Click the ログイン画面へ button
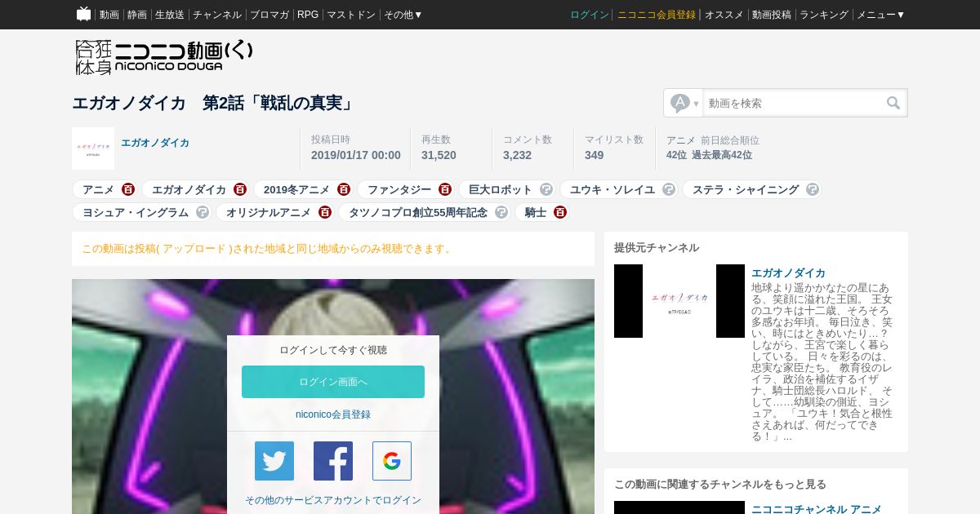 tap(333, 382)
